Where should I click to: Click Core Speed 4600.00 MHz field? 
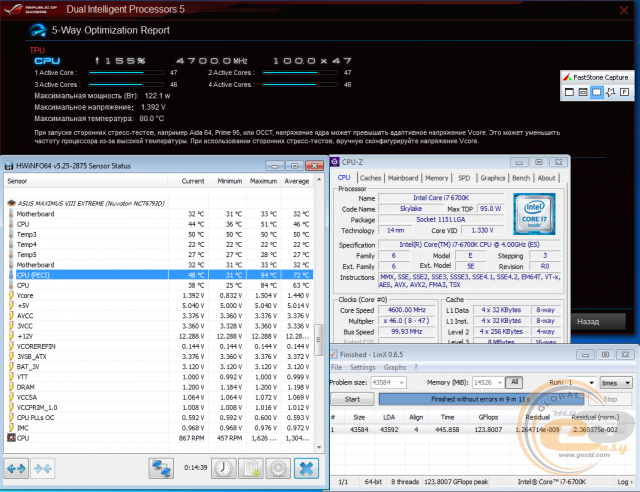click(407, 310)
